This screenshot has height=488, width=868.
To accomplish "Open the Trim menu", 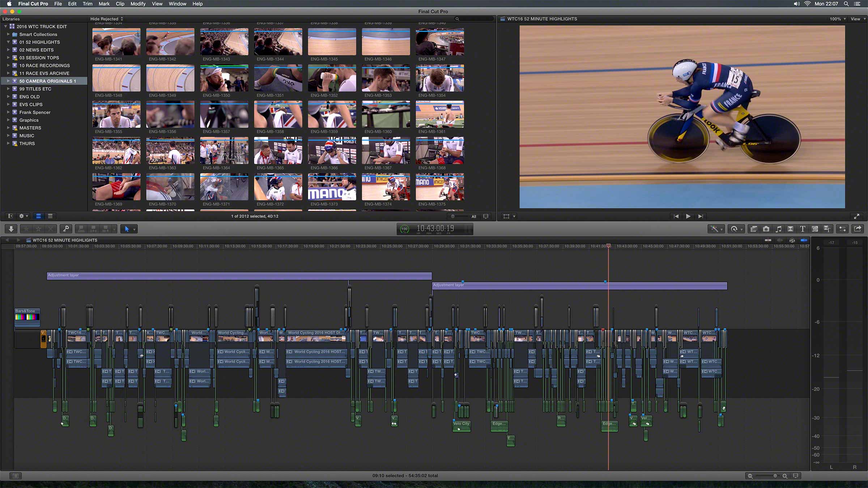I will click(x=88, y=4).
